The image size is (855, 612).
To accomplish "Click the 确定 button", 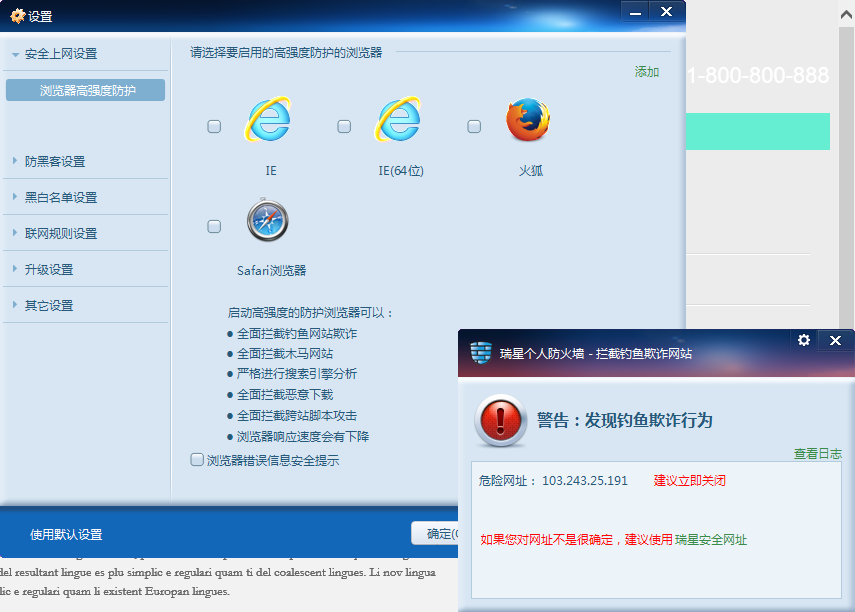I will 435,533.
